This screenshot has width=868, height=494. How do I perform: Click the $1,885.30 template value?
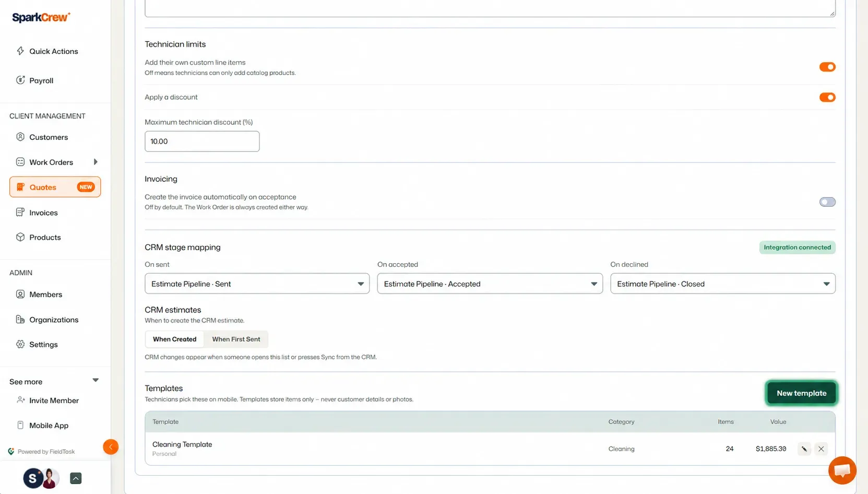coord(770,449)
